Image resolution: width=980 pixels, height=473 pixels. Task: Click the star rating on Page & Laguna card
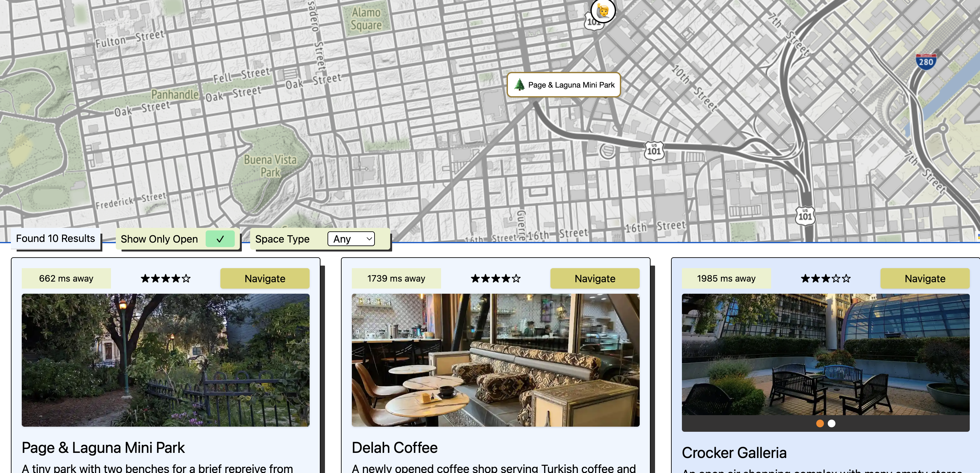click(165, 278)
